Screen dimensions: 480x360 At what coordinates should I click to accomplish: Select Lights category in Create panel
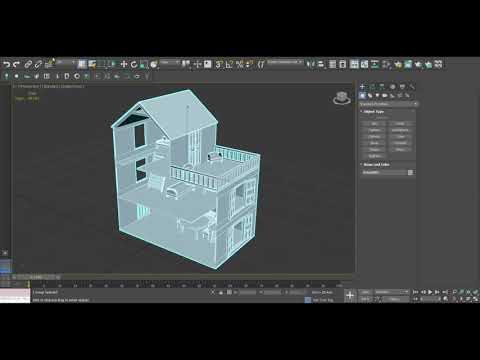coord(377,95)
